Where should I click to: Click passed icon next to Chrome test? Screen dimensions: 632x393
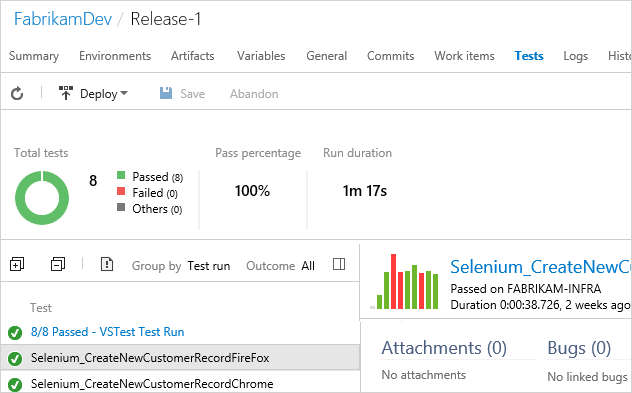(15, 384)
